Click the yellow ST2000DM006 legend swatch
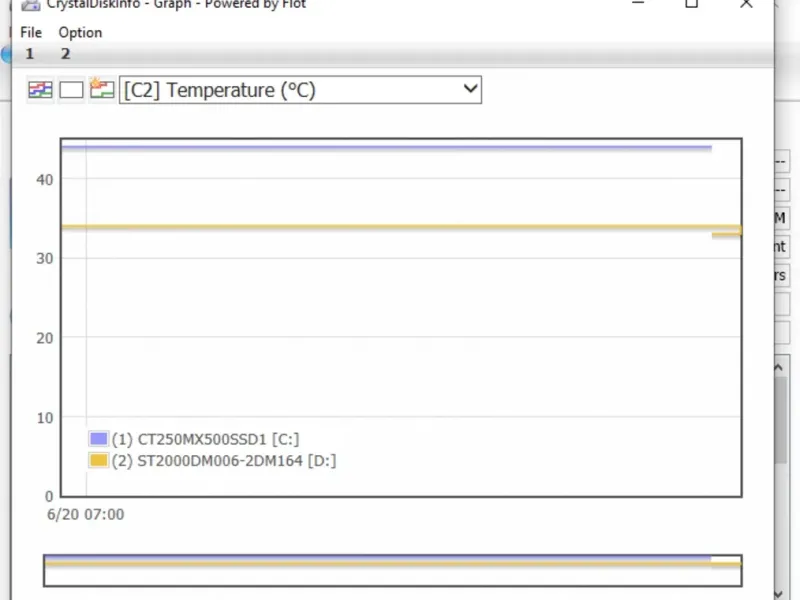 pos(98,460)
